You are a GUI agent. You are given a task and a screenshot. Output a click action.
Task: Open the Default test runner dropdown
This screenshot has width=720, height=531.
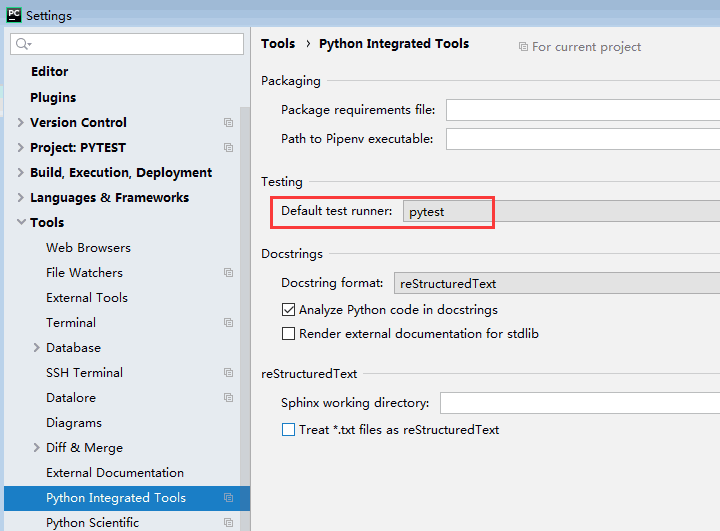click(x=561, y=212)
